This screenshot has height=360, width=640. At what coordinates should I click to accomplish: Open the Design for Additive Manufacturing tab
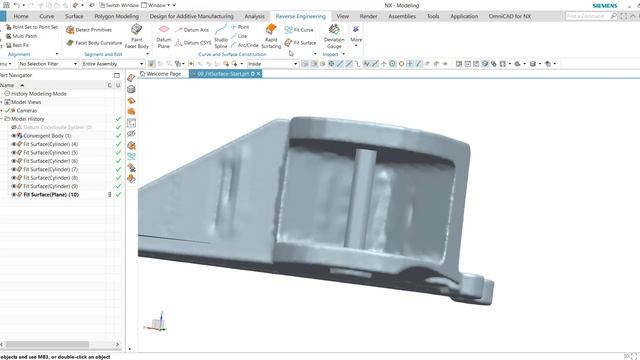[x=191, y=16]
